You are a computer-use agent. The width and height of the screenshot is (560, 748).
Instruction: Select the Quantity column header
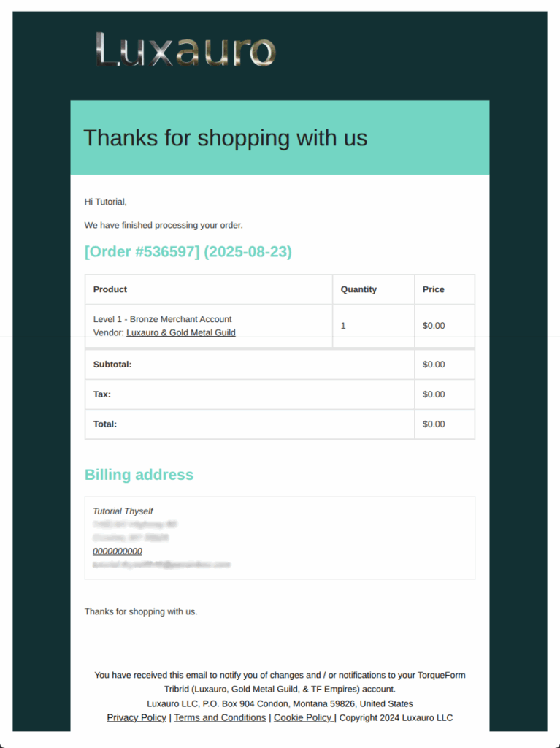374,289
